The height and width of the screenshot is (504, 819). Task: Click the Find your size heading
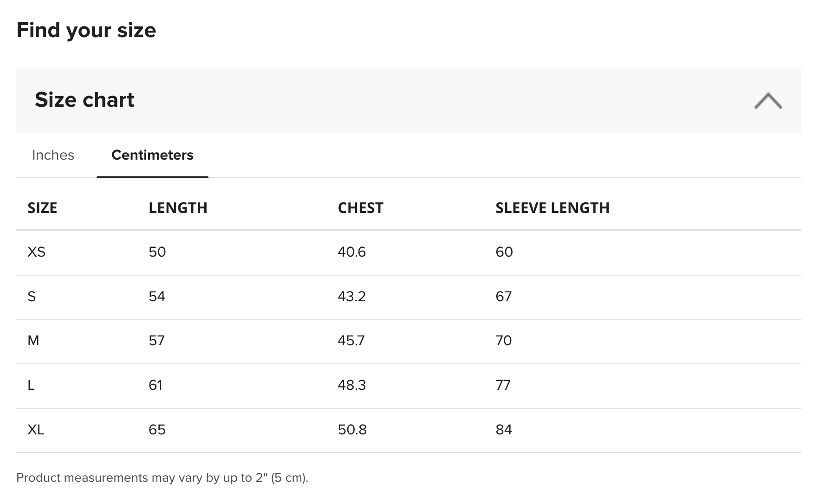(86, 30)
